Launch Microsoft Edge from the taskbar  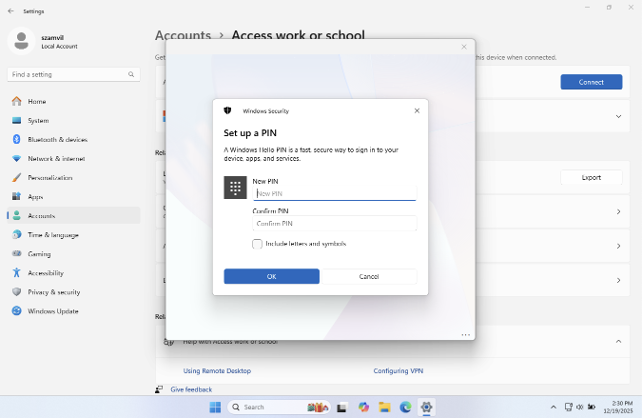pos(406,407)
